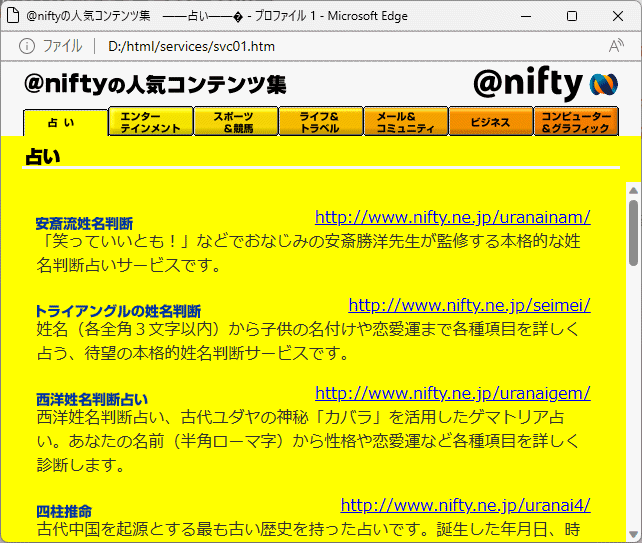Click the ファイル label in address bar

(62, 46)
